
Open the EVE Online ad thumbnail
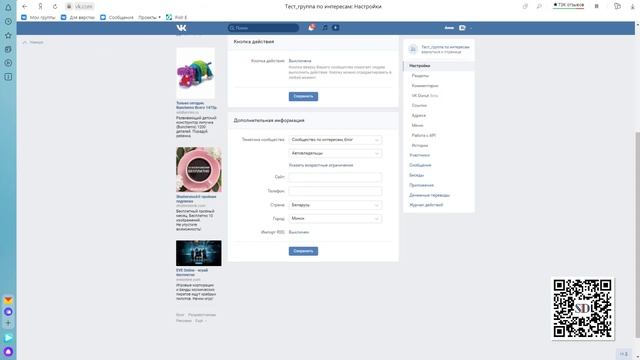pos(199,253)
